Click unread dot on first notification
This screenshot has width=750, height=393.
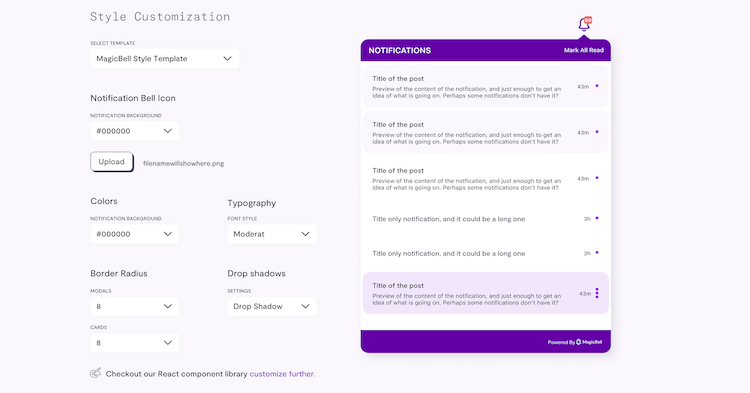pos(597,86)
